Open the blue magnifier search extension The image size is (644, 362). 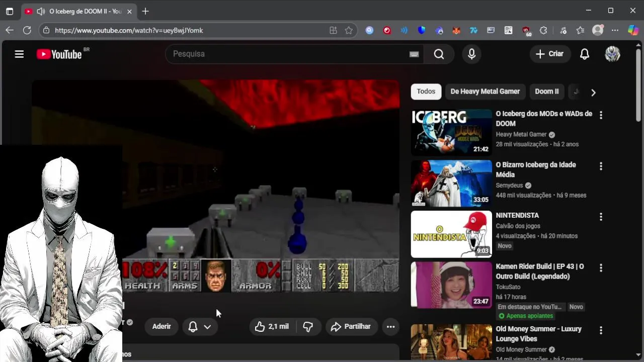click(x=369, y=30)
